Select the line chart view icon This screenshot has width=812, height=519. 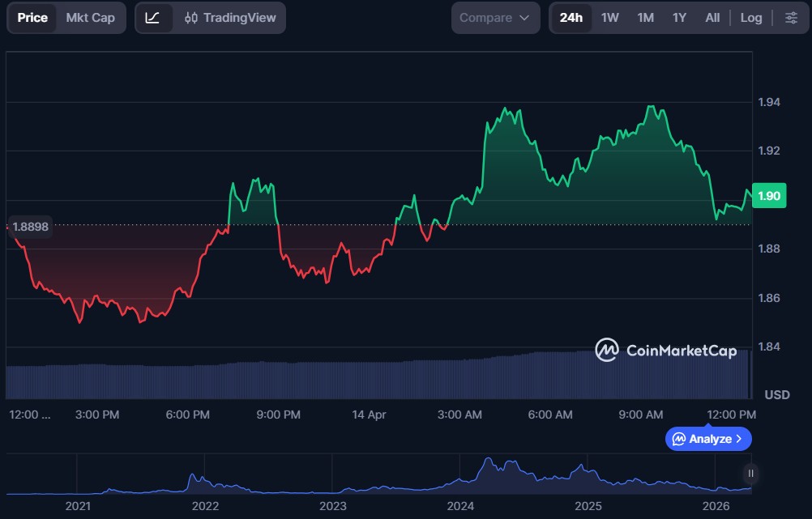tap(153, 18)
